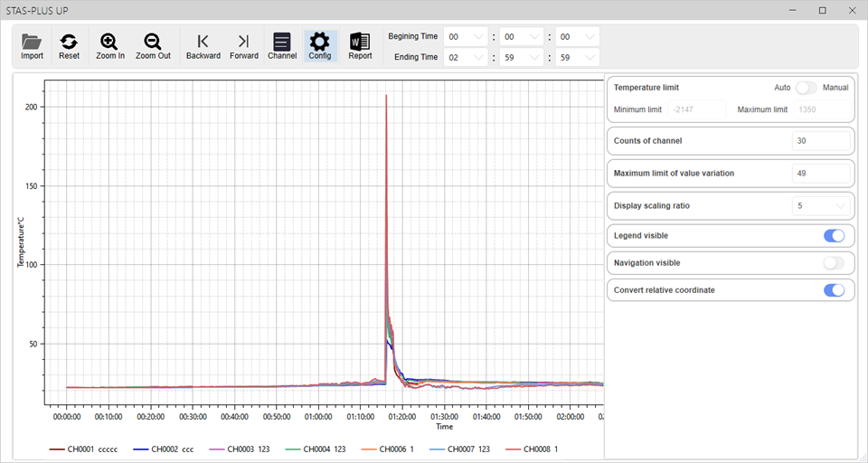Click the Temperature°C axis label
Viewport: 868px width, 463px height.
coord(21,242)
